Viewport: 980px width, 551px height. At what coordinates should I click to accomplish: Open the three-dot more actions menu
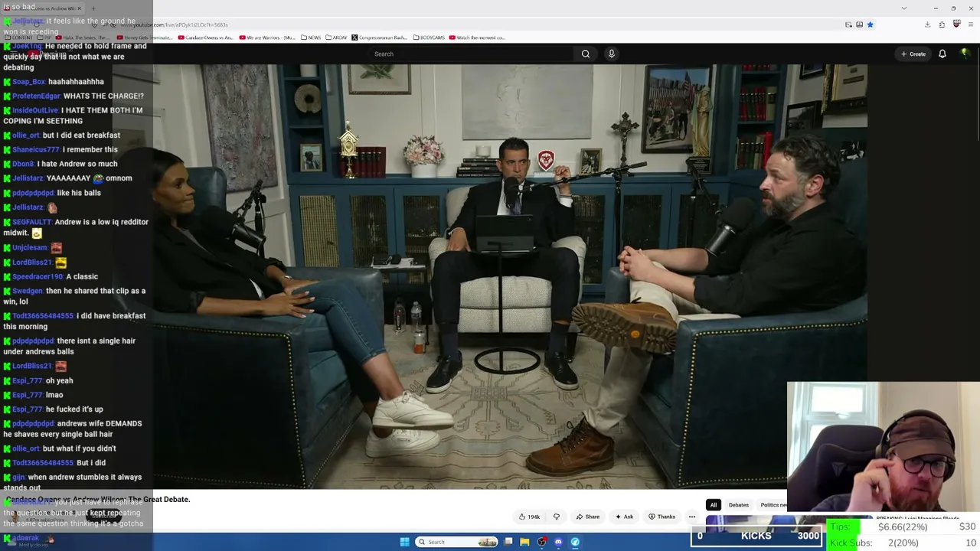coord(692,517)
